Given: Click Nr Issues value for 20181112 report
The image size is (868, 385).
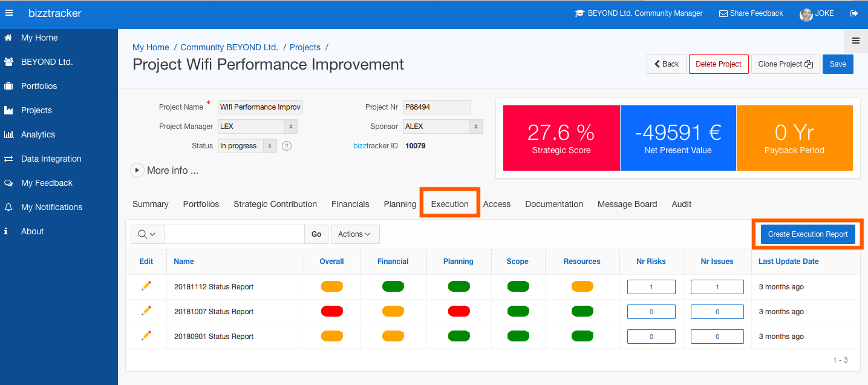Looking at the screenshot, I should [717, 287].
